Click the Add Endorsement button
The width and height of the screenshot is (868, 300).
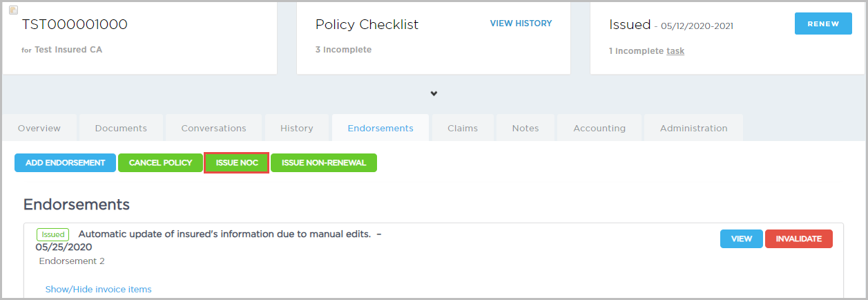[x=65, y=163]
